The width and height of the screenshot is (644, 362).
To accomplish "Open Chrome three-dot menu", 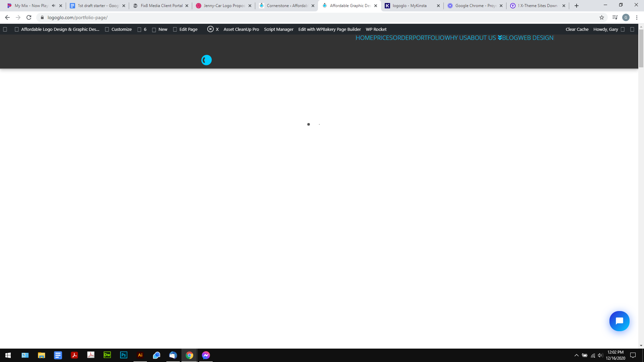I will click(637, 17).
